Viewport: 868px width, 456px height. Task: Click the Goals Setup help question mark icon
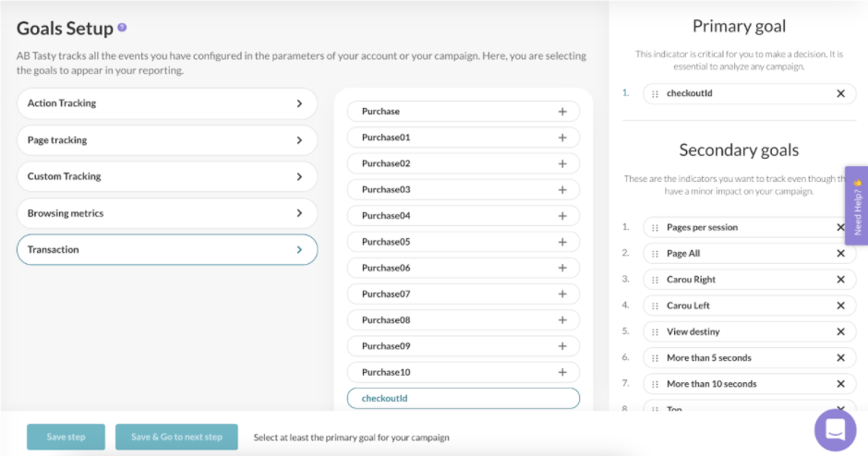click(x=122, y=27)
